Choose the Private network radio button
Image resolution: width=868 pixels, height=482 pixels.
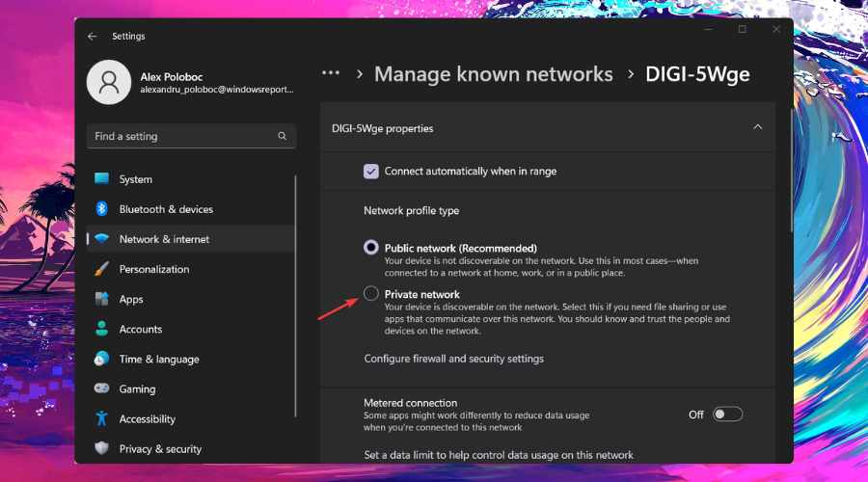(x=371, y=293)
